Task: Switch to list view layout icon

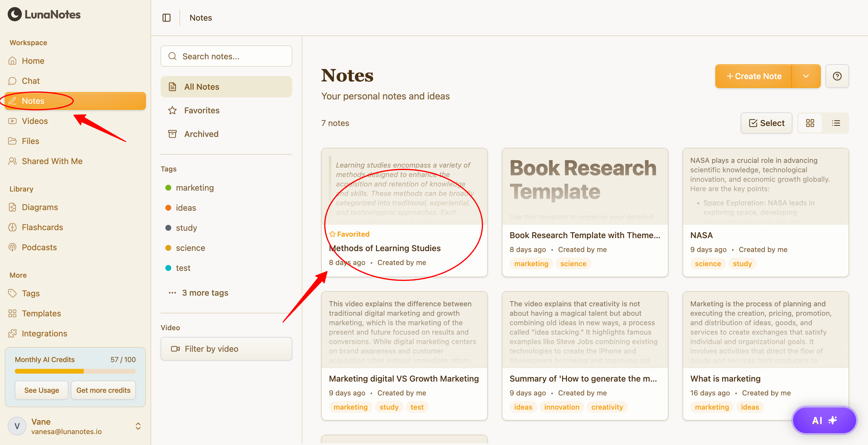Action: (x=836, y=123)
